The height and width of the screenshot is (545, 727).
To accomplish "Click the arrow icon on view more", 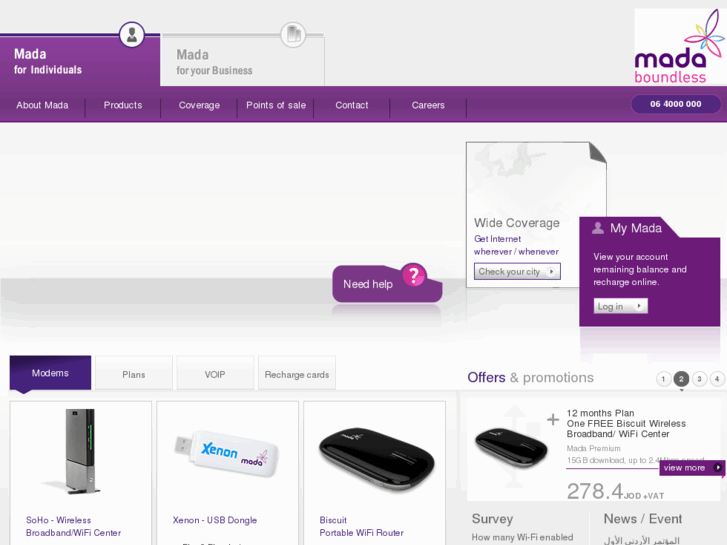I will click(717, 468).
